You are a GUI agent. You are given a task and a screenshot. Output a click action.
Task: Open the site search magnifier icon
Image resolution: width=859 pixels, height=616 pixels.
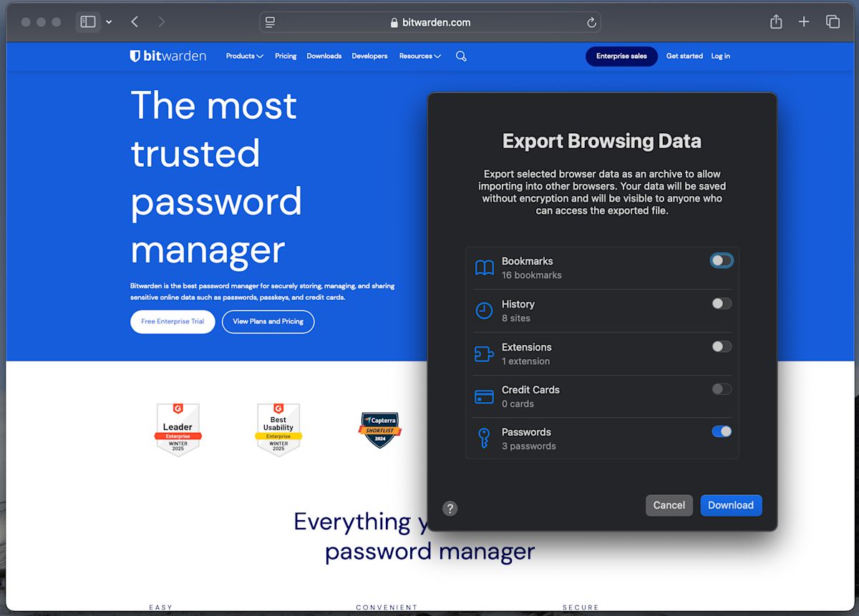tap(461, 56)
